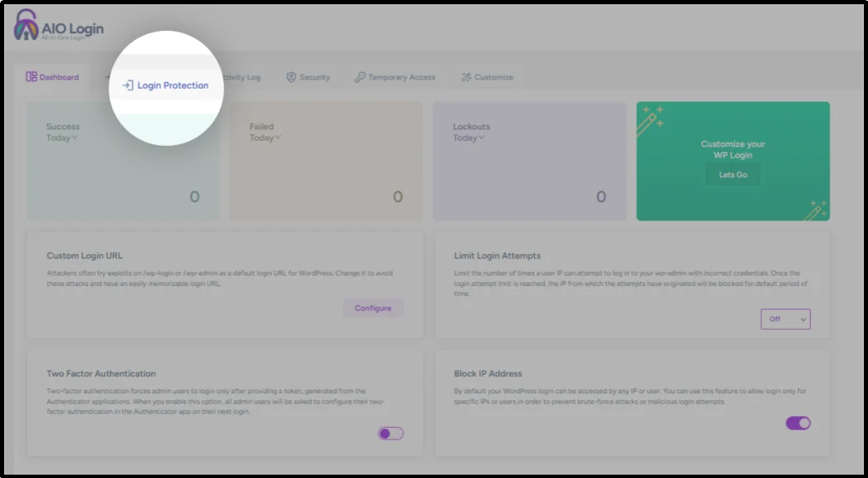Click the Lockouts card count 0
Viewport: 868px width, 478px height.
click(x=600, y=197)
